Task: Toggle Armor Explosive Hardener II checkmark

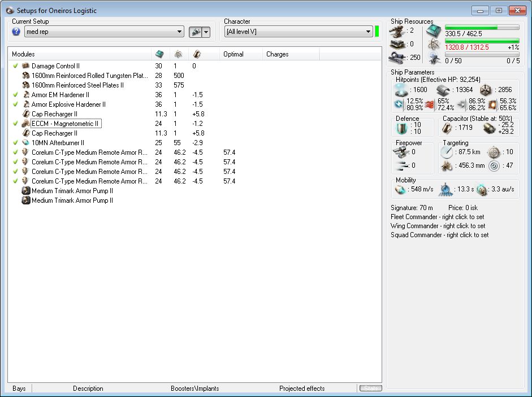Action: click(x=15, y=104)
